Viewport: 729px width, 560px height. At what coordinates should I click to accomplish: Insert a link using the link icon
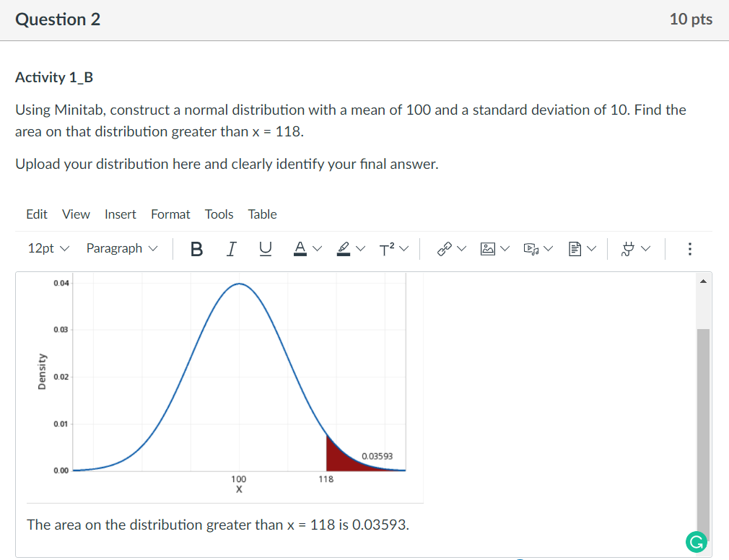pos(445,249)
